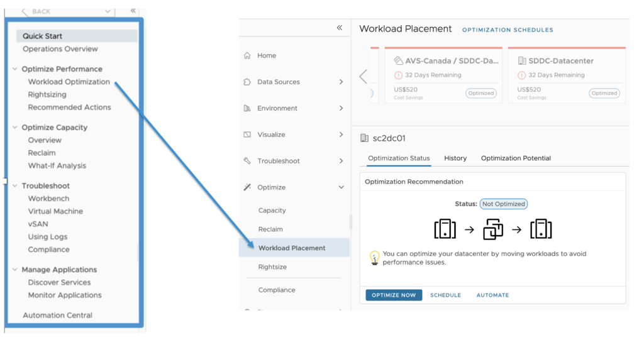Viewport: 644px width, 340px height.
Task: Click the Data Sources puzzle icon
Action: point(247,82)
